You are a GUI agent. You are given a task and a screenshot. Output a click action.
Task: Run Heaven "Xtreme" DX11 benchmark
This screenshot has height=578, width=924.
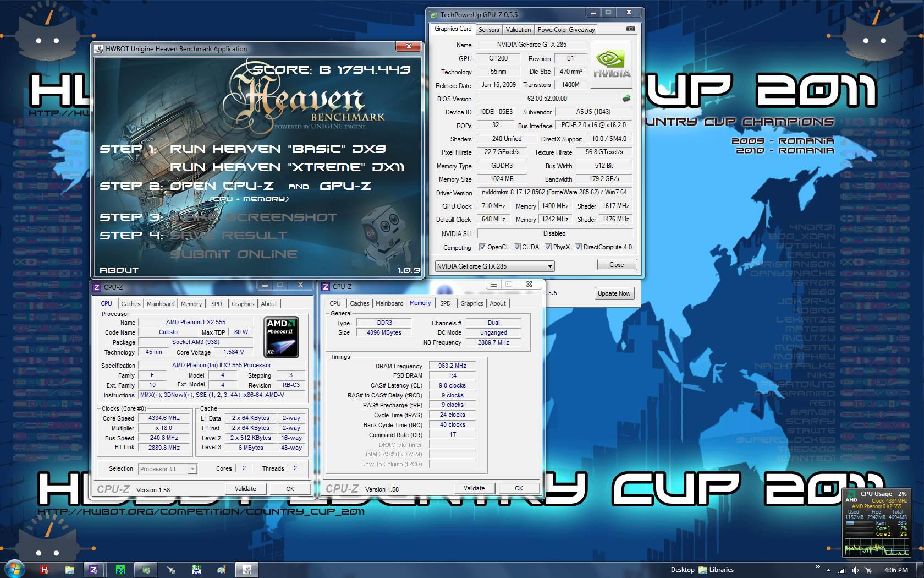pyautogui.click(x=288, y=167)
